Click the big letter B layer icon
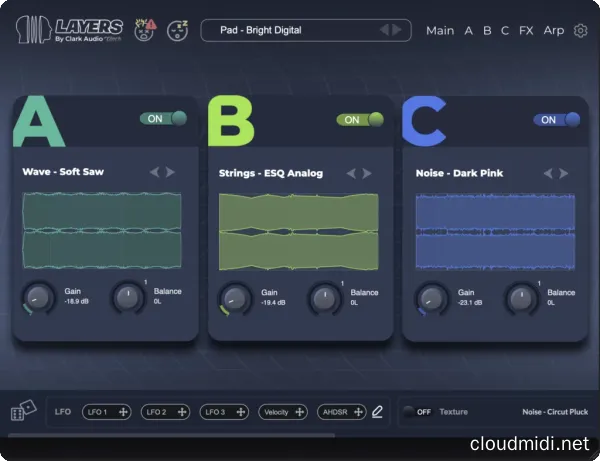Screen dimensions: 600x461 231,121
